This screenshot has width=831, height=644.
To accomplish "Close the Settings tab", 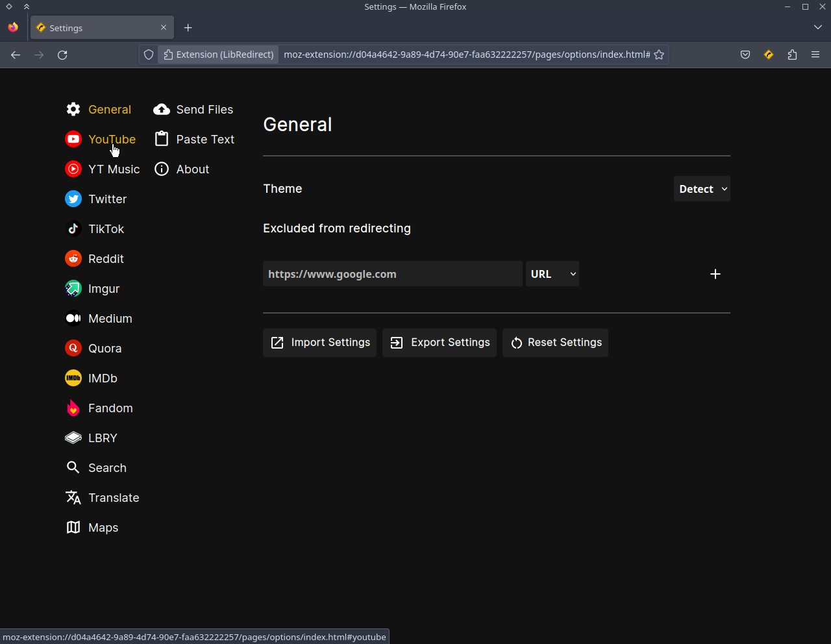I will click(x=164, y=27).
